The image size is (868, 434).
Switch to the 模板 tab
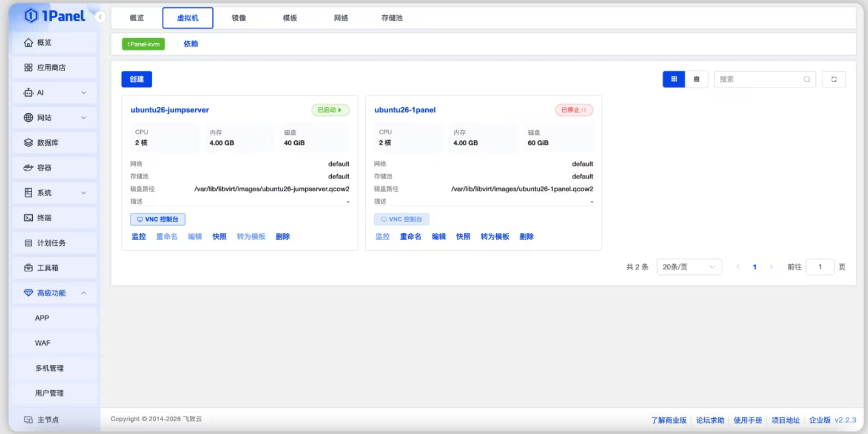tap(290, 18)
